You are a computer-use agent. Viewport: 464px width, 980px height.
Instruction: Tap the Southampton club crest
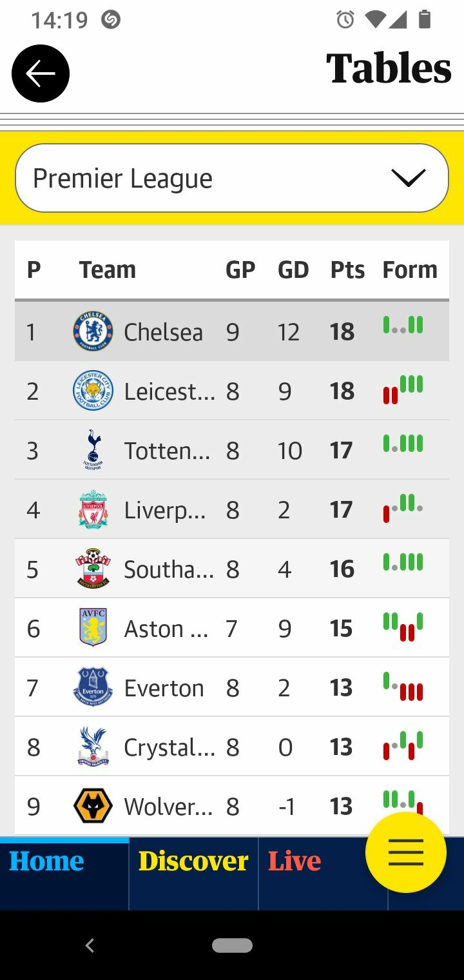[x=93, y=569]
